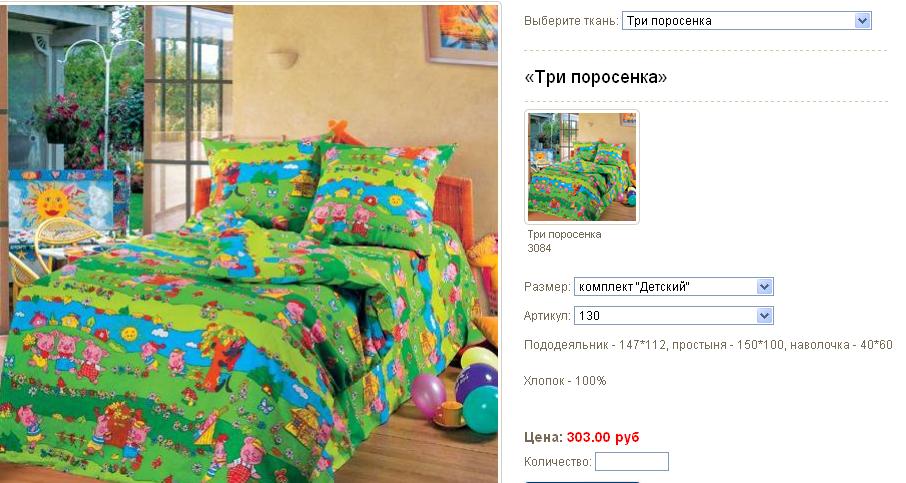Click the Артикул field showing 130
The height and width of the screenshot is (483, 906).
pos(673,315)
